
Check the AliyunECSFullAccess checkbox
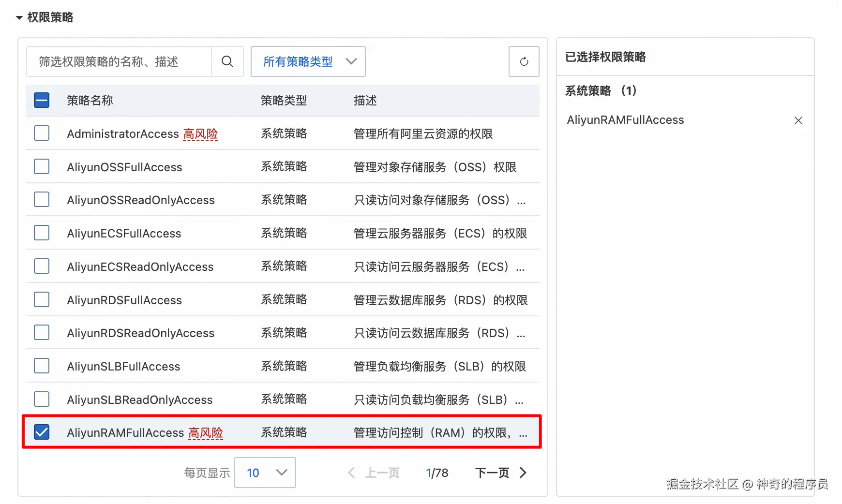click(42, 233)
